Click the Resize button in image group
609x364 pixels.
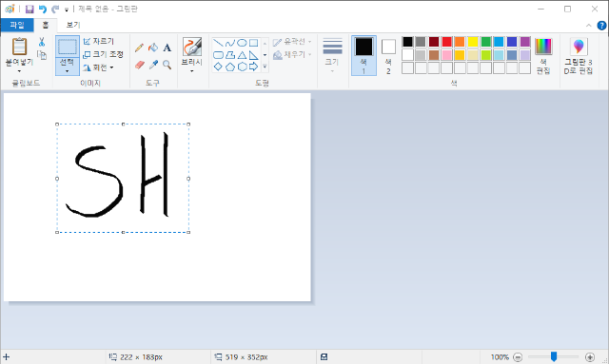click(x=104, y=54)
